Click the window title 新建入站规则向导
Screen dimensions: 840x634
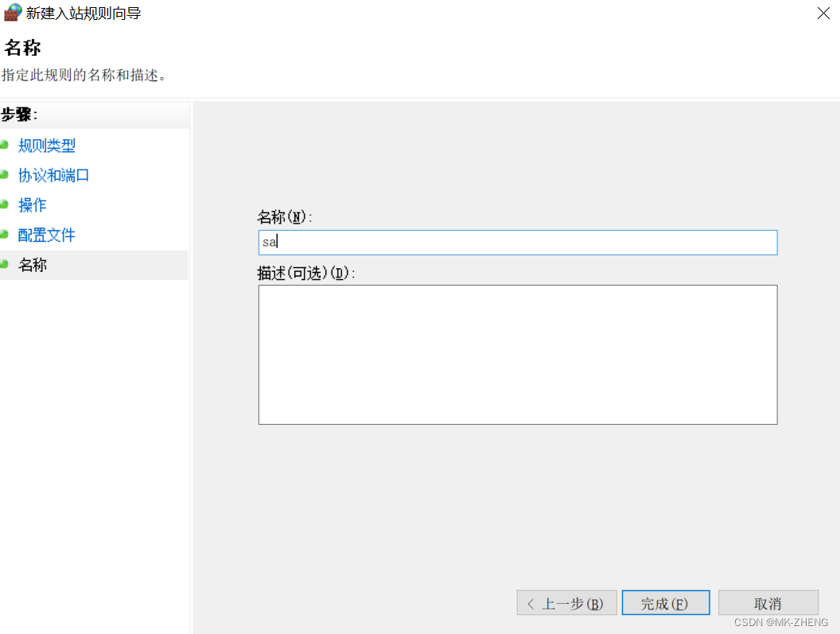point(84,14)
